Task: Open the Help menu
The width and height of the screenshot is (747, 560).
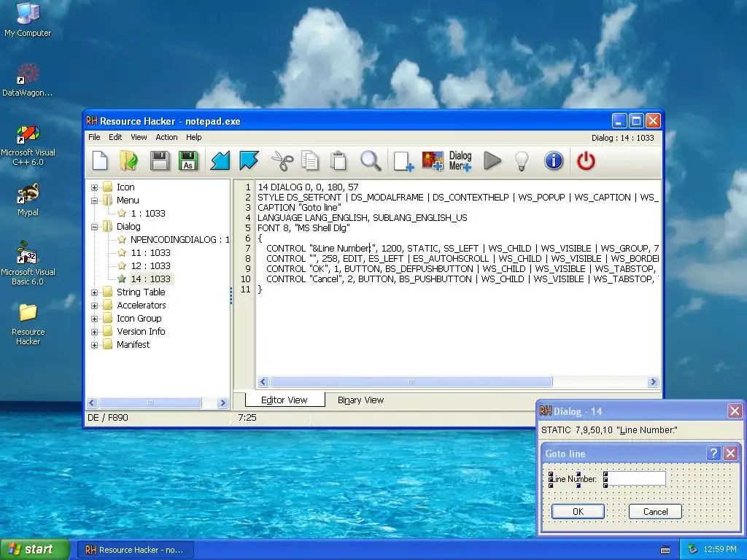Action: click(194, 137)
